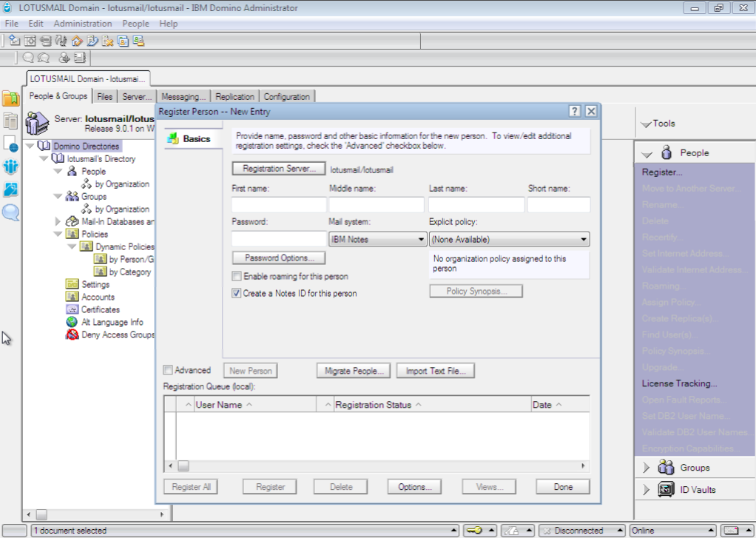Collapse the lotusmail's Directory node
This screenshot has height=538, width=756.
pos(44,158)
